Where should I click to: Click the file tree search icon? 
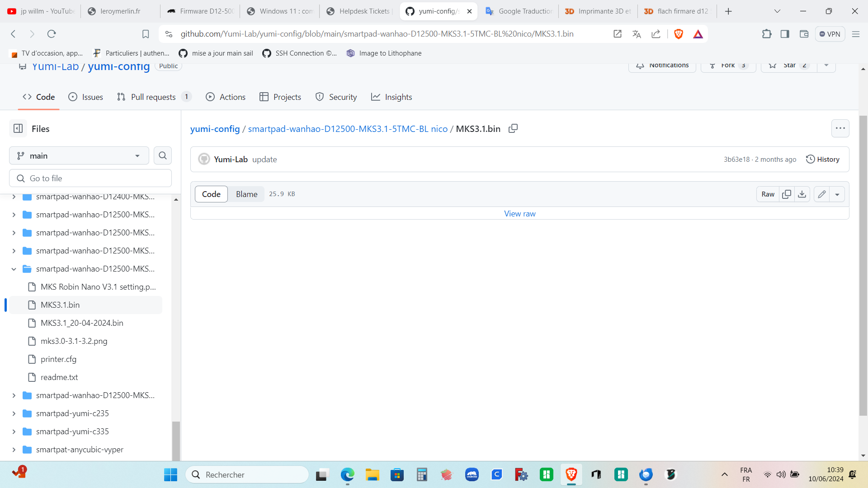(x=163, y=156)
